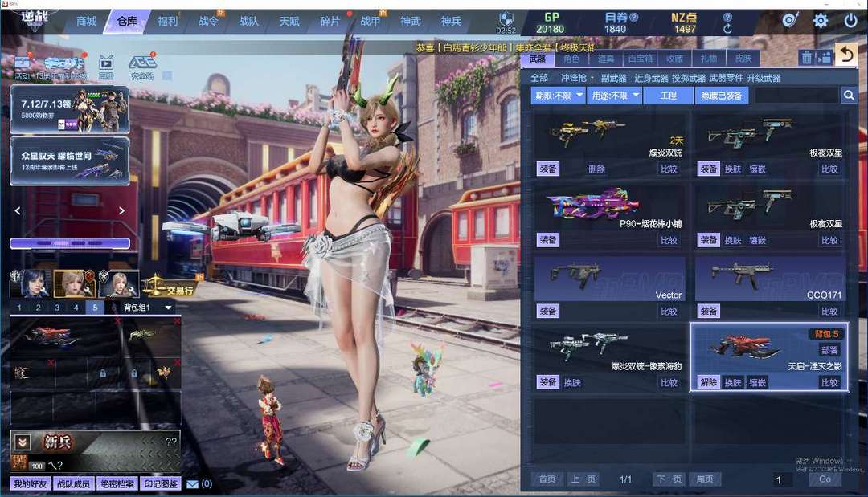Click the refresh currency icon
868x497 pixels.
pyautogui.click(x=727, y=28)
